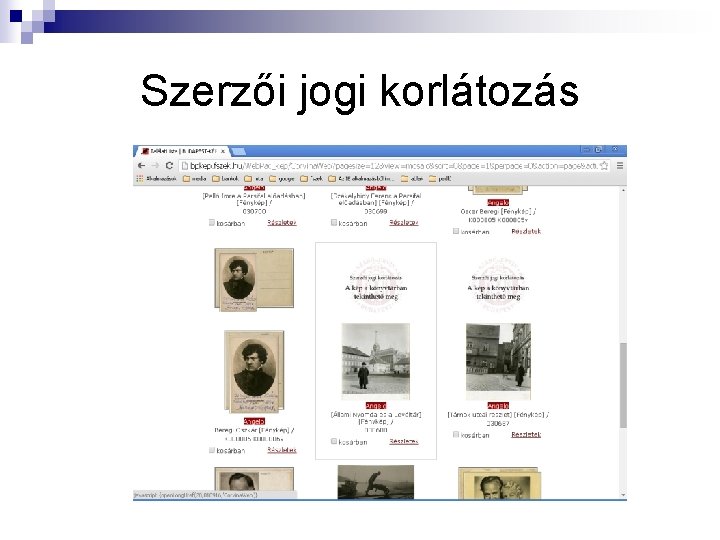Viewport: 720px width, 540px height.
Task: Open a new browser tab
Action: tap(238, 151)
